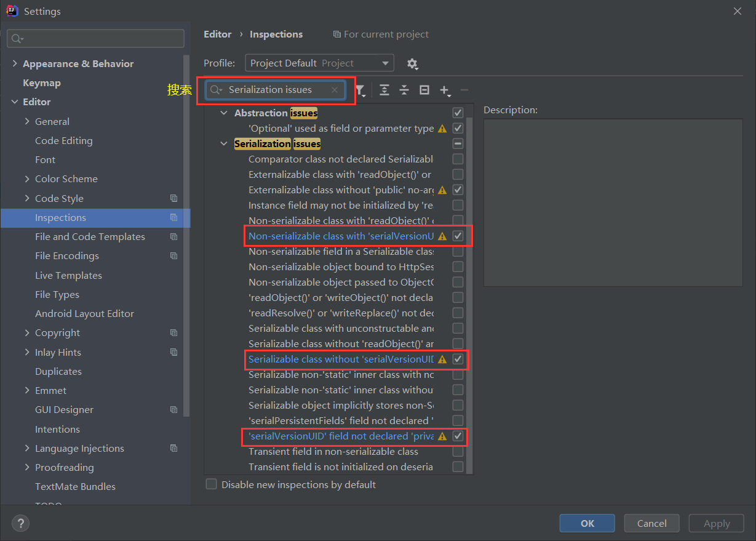Click the project-level icon next to Inlay Hints
Viewport: 756px width, 541px height.
point(174,352)
